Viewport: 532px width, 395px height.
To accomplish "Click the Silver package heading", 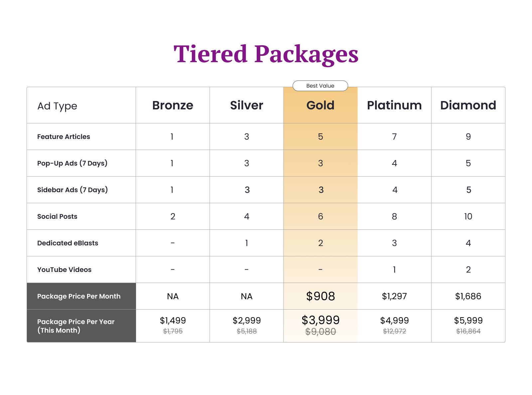I will (x=246, y=105).
